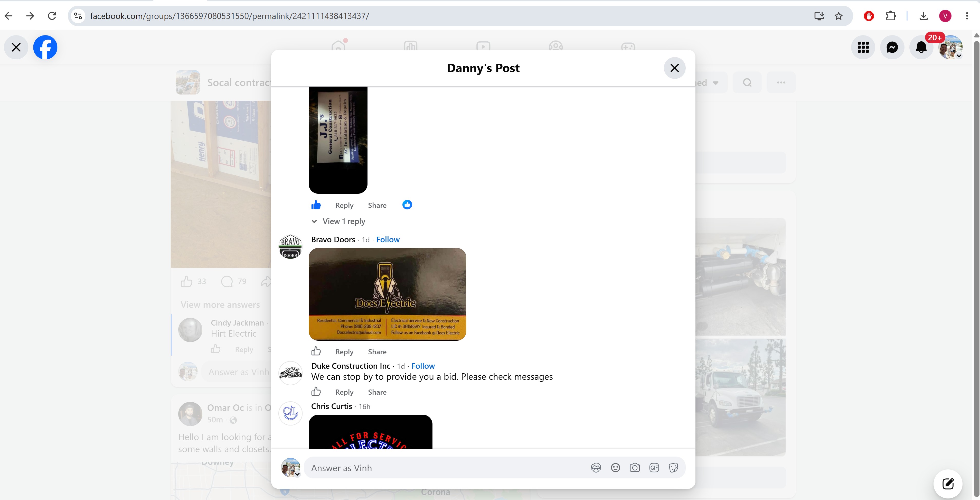Open Chrome profile V avatar
980x500 pixels.
(x=945, y=16)
